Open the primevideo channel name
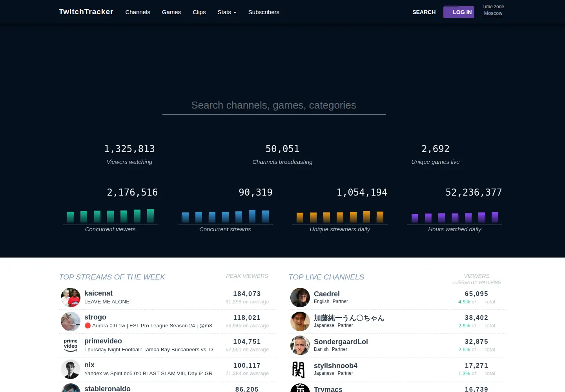This screenshot has width=565, height=392. point(103,341)
